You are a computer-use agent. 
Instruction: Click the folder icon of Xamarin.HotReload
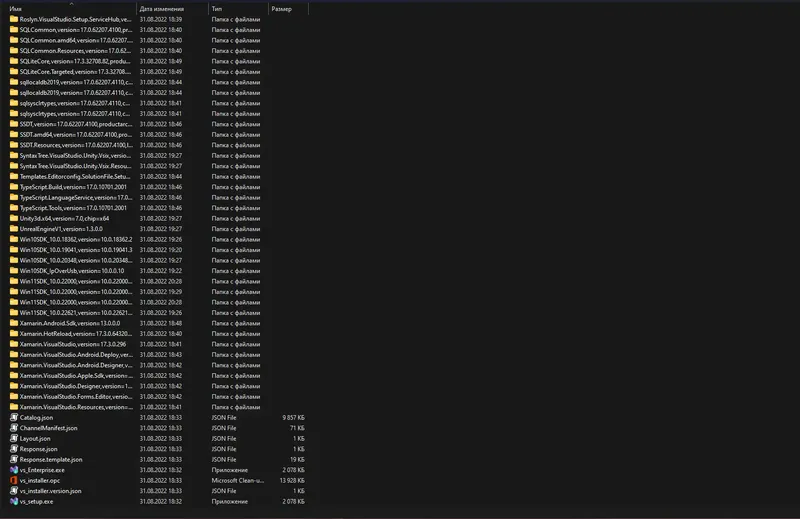(14, 333)
